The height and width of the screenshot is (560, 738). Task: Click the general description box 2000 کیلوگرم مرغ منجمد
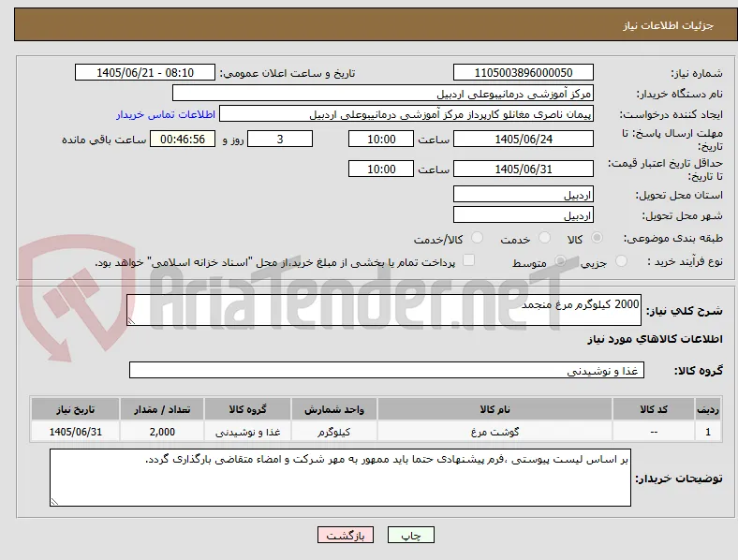point(384,310)
